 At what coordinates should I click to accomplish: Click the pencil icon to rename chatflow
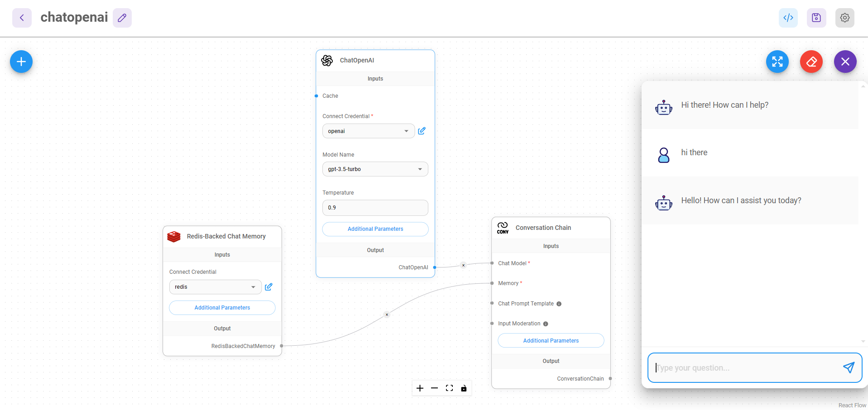tap(122, 18)
